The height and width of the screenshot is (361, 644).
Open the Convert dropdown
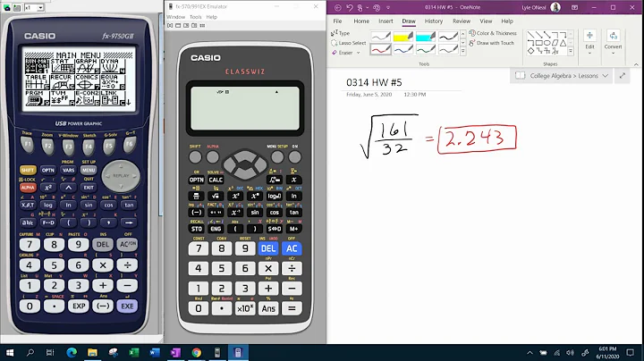[x=613, y=42]
